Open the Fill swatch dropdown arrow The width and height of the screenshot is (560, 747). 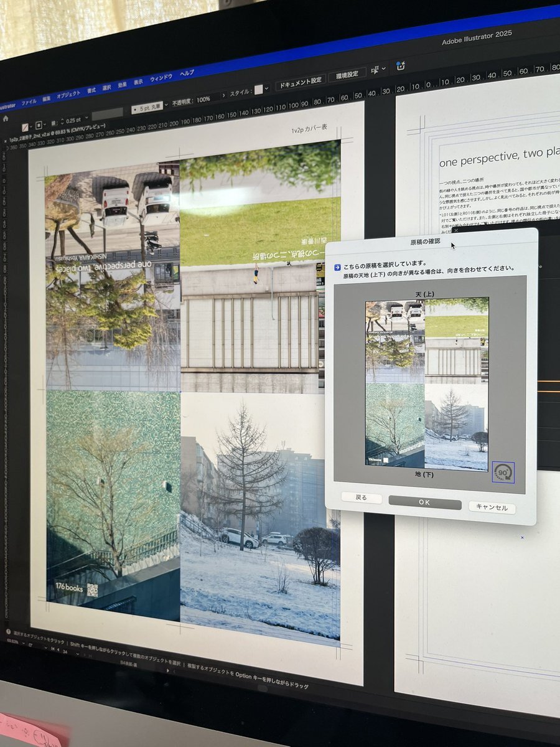click(x=32, y=126)
